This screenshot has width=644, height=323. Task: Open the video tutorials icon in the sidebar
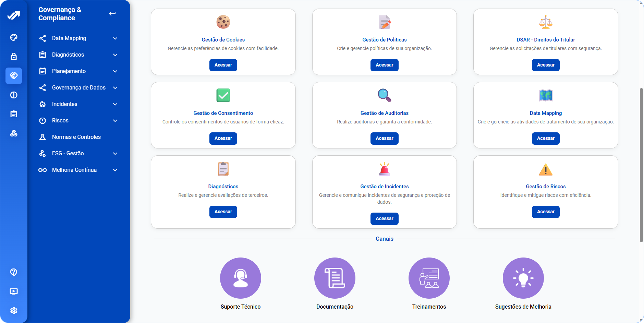(13, 291)
